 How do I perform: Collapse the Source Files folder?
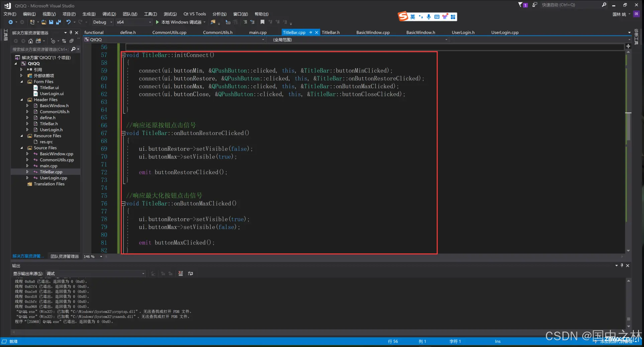[22, 148]
